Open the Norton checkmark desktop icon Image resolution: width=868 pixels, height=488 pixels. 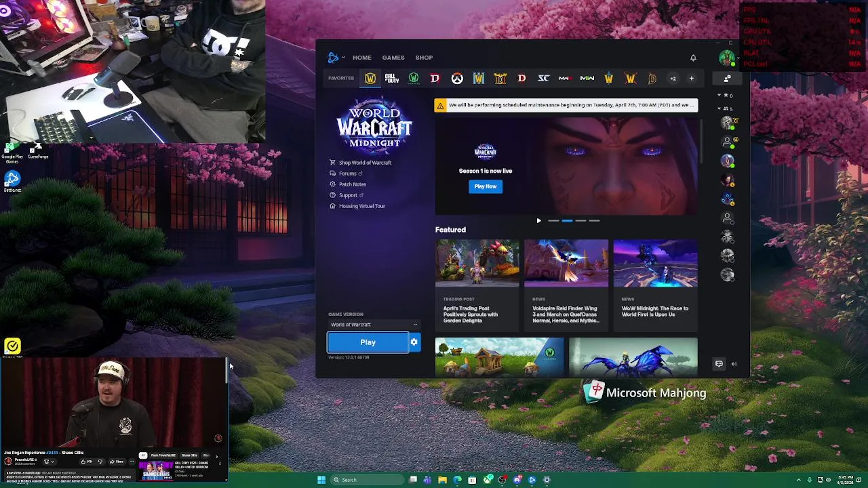[x=12, y=347]
